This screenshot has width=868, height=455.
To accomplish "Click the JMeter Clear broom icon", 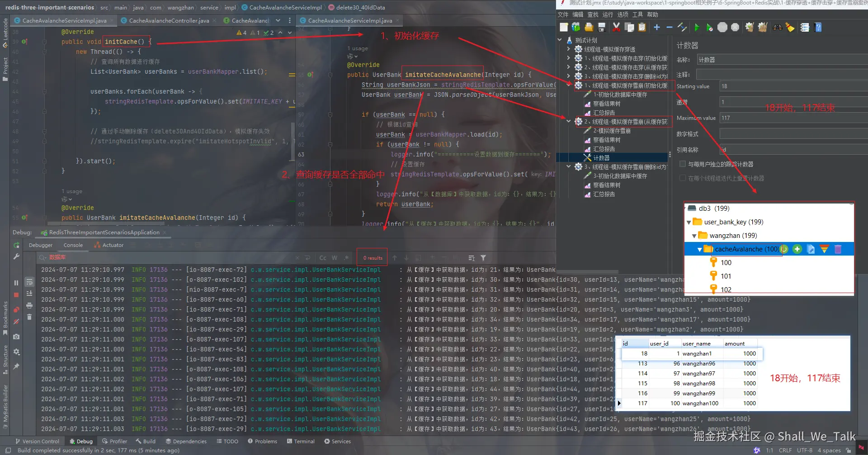I will (750, 27).
